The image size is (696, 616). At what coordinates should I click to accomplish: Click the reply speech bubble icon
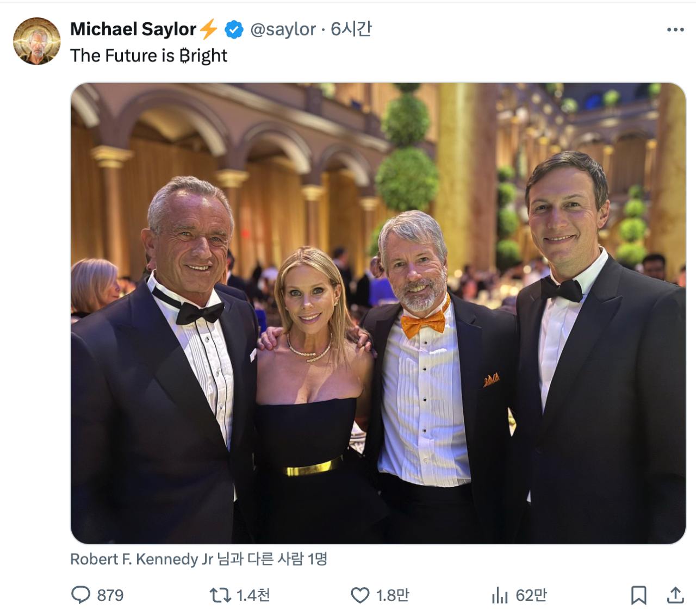(x=80, y=595)
